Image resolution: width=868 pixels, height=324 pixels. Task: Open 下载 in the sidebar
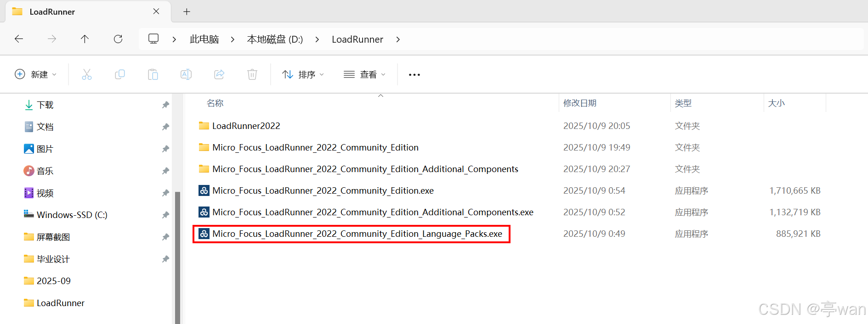coord(45,105)
